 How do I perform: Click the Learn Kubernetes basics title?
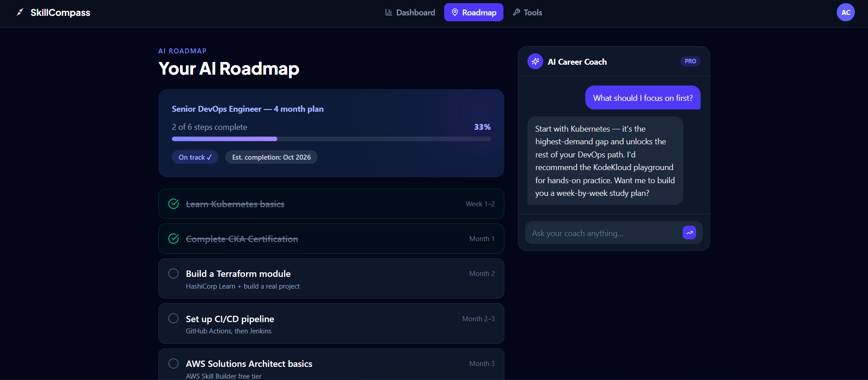point(235,204)
